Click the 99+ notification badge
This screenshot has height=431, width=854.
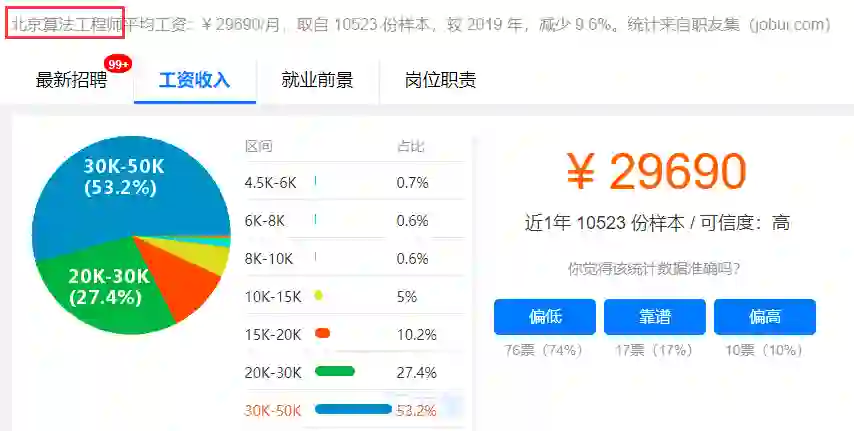[118, 64]
